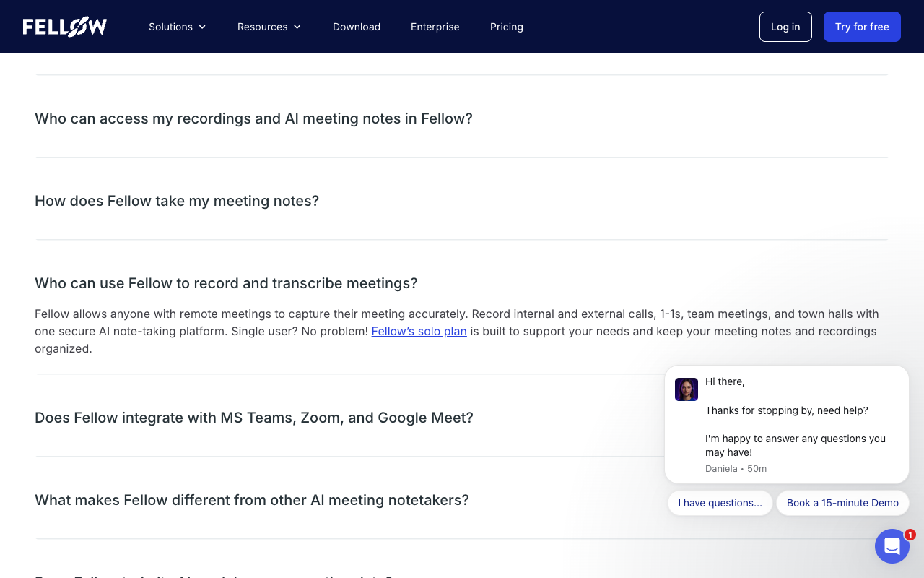Expand 'What makes Fellow different' question

pos(251,500)
